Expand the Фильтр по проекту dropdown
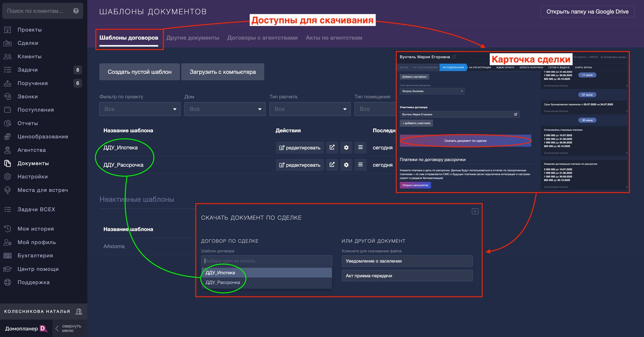Screen dimensions: 644x337 (140, 109)
